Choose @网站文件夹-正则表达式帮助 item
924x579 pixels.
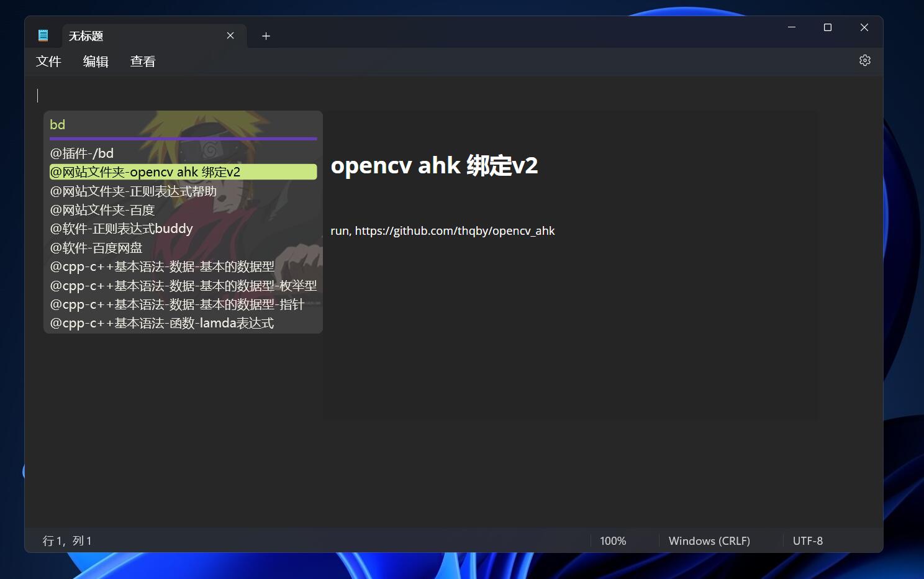[x=134, y=191]
